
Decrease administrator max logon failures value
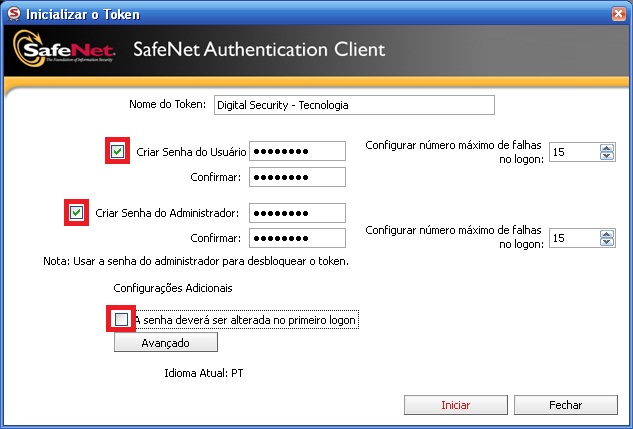(607, 242)
